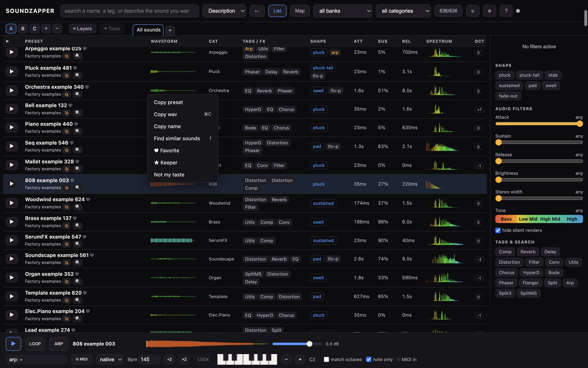Select the Bass tone segment

[x=506, y=219]
